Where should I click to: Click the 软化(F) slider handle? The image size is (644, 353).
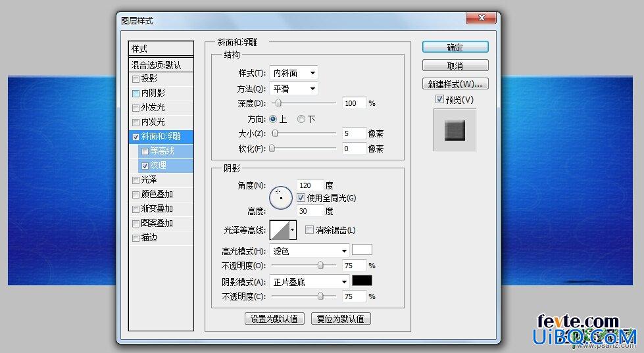click(x=272, y=148)
